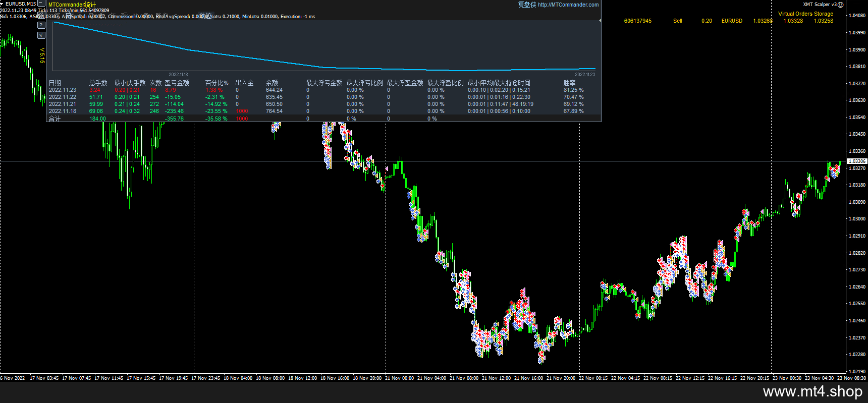The width and height of the screenshot is (868, 403).
Task: Click the Virtual Orders Storage label
Action: coord(805,14)
